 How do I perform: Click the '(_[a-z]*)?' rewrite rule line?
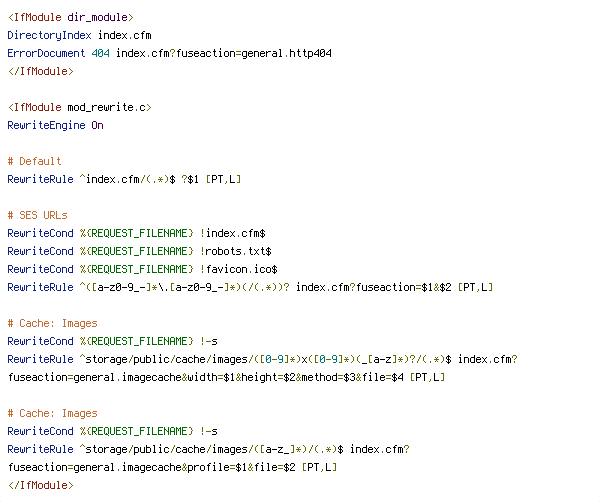click(262, 359)
